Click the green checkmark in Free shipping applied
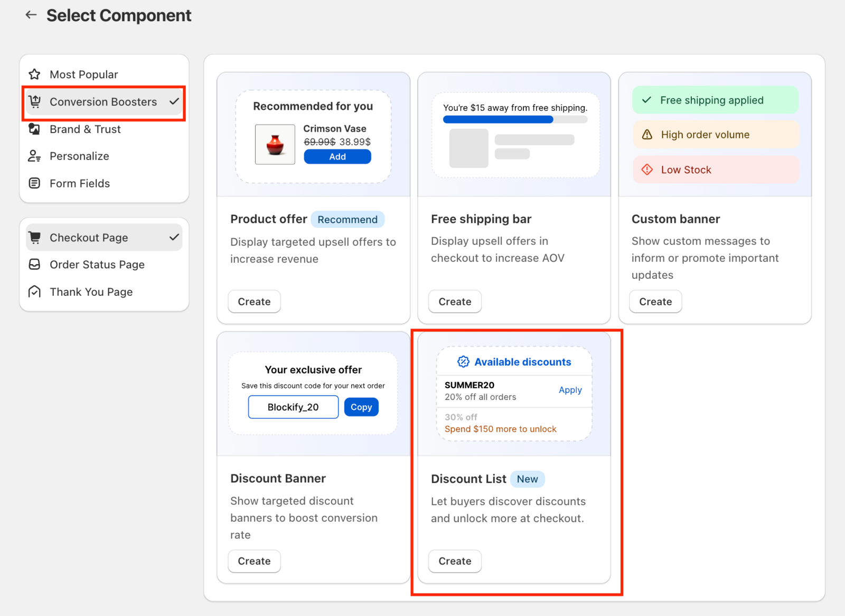Screen dimensions: 845x616 646,100
